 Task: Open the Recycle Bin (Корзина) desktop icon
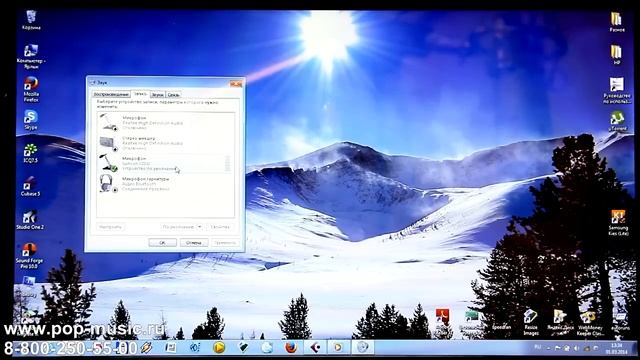click(31, 20)
